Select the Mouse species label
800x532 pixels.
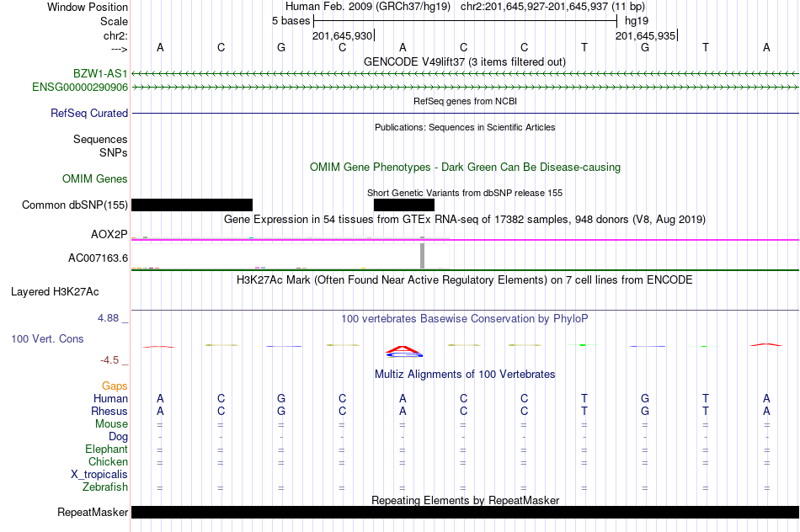point(111,424)
